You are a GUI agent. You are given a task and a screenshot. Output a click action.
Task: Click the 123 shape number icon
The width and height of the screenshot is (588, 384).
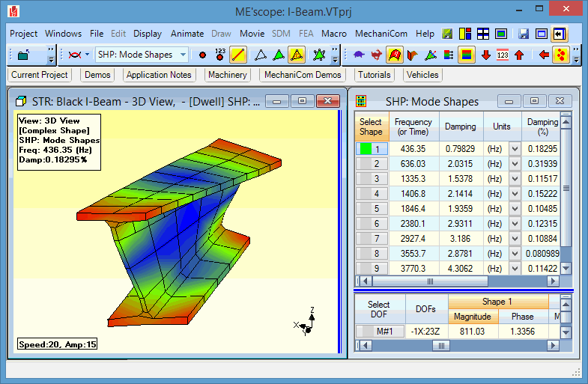pyautogui.click(x=503, y=55)
